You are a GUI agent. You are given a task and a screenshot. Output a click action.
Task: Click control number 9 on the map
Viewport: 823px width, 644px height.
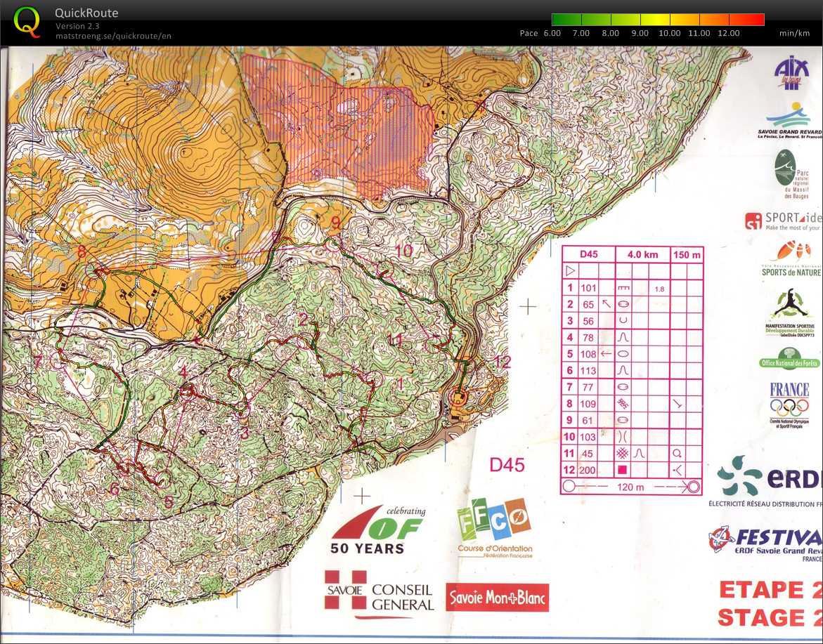click(335, 223)
